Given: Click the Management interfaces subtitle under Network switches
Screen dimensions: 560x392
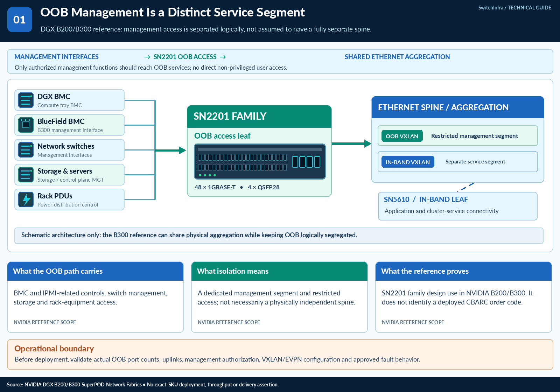Looking at the screenshot, I should [64, 155].
